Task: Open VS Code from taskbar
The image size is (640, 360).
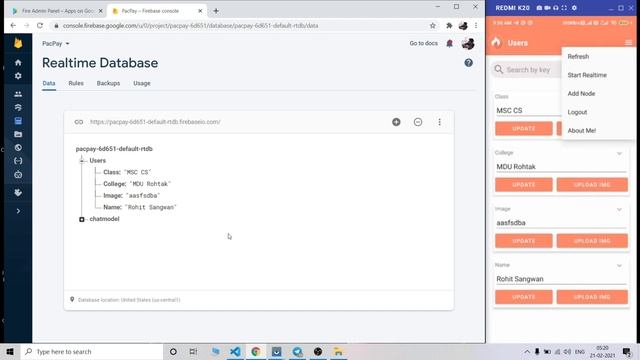Action: (x=235, y=352)
